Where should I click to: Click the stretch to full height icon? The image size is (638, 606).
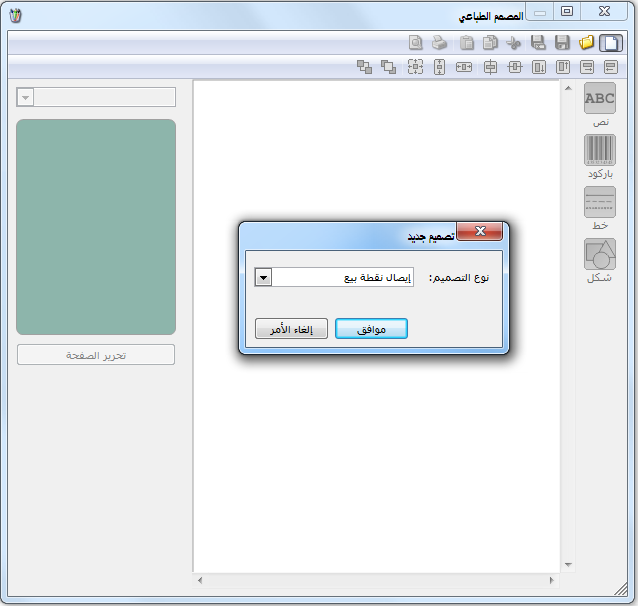(x=439, y=67)
